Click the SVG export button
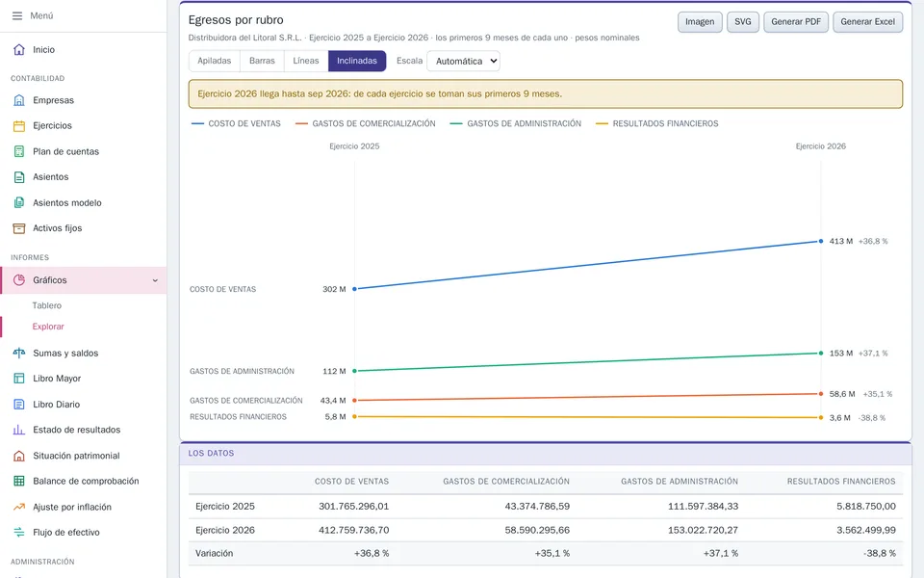This screenshot has height=578, width=924. click(743, 22)
